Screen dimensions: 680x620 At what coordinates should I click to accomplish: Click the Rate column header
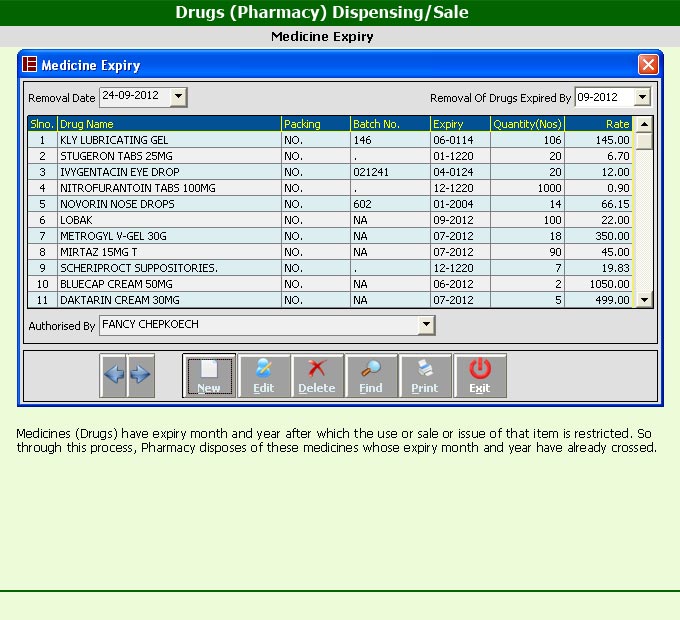pyautogui.click(x=598, y=124)
